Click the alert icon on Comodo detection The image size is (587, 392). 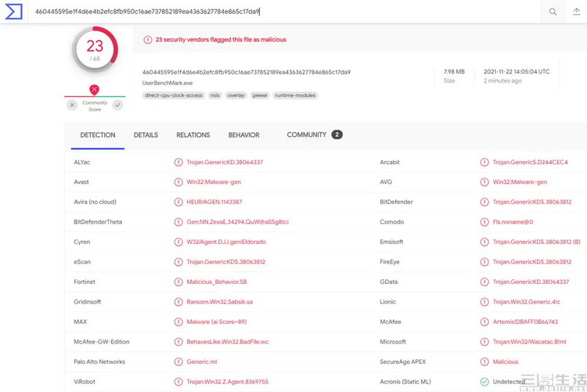tap(484, 222)
